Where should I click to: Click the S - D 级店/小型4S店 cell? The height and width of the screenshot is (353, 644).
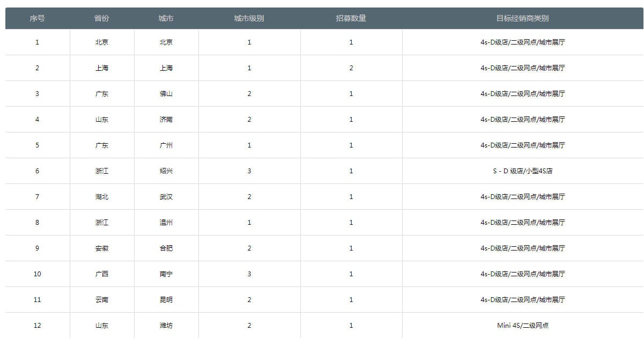pos(522,171)
